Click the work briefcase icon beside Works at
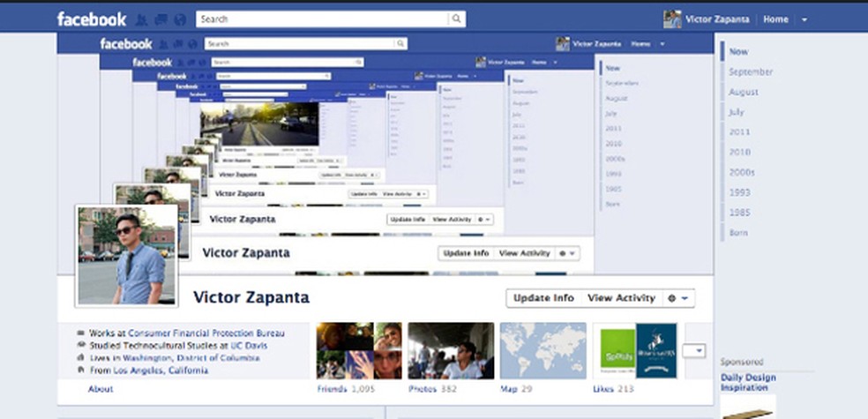The image size is (868, 419). 81,333
